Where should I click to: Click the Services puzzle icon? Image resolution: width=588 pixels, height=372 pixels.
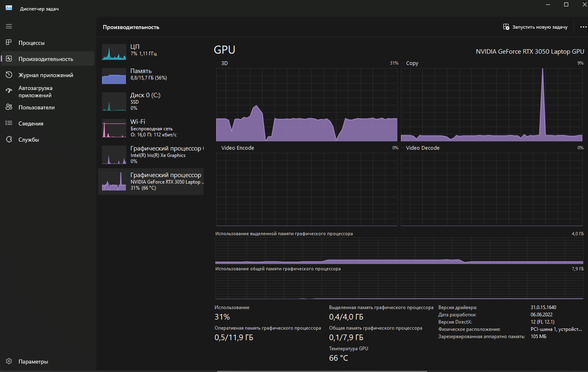(9, 139)
